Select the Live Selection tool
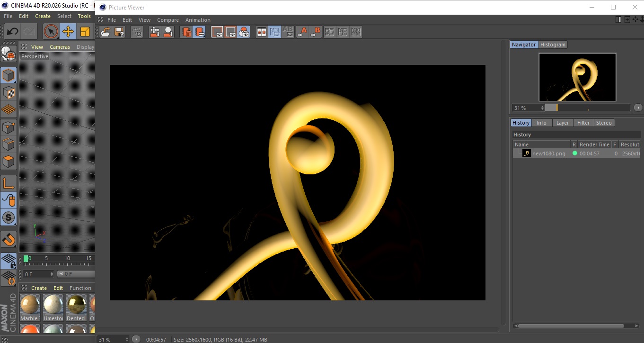Viewport: 644px width, 343px height. pyautogui.click(x=51, y=32)
